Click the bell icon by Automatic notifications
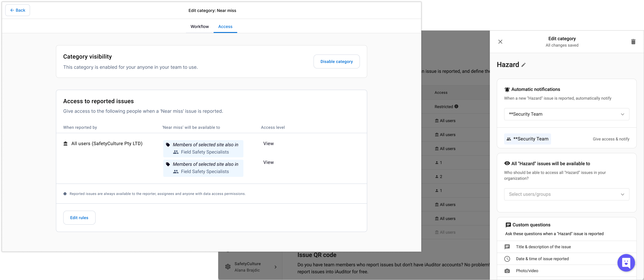Viewport: 644px width, 280px height. [x=507, y=89]
